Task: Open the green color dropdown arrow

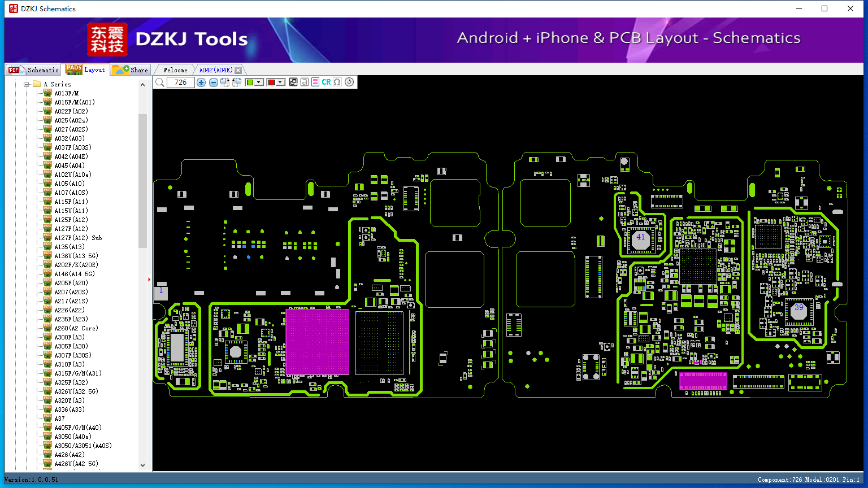Action: click(259, 82)
